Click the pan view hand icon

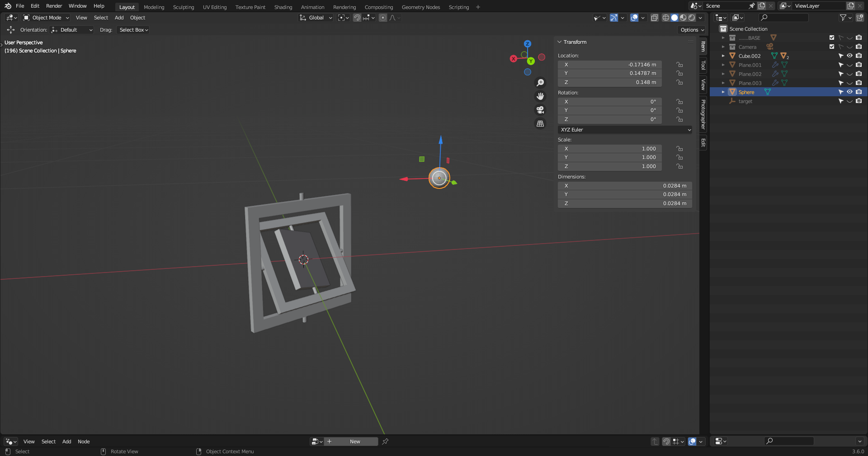540,96
